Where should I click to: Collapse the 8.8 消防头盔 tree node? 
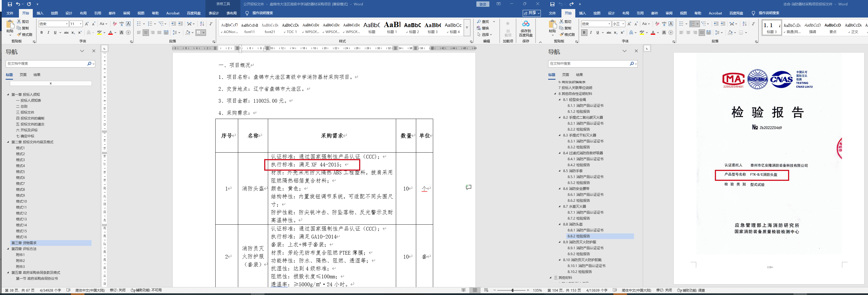click(560, 224)
